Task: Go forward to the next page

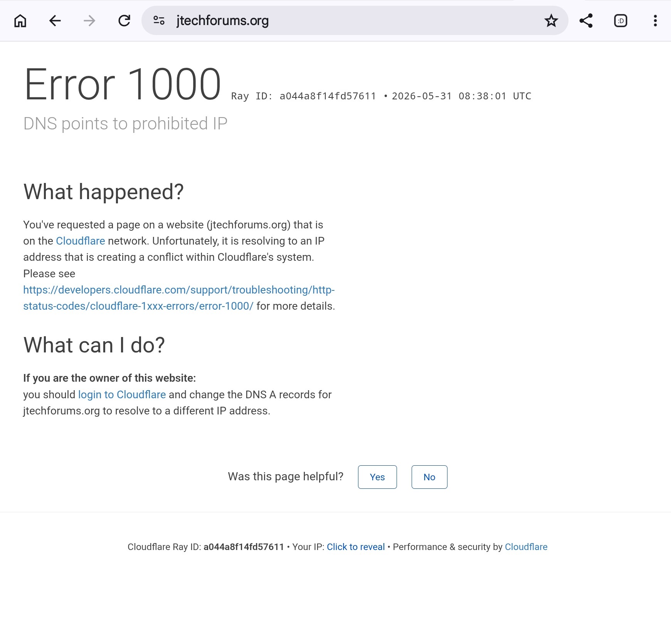Action: coord(89,21)
